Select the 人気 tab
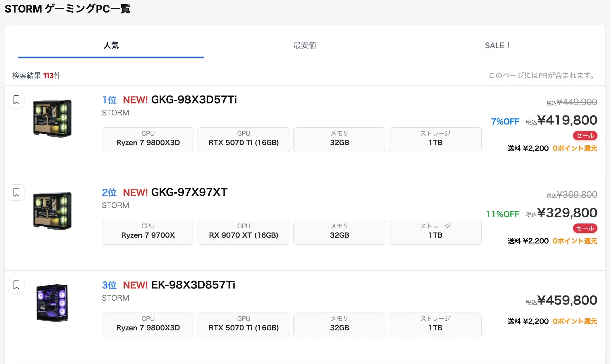610x364 pixels. point(111,45)
